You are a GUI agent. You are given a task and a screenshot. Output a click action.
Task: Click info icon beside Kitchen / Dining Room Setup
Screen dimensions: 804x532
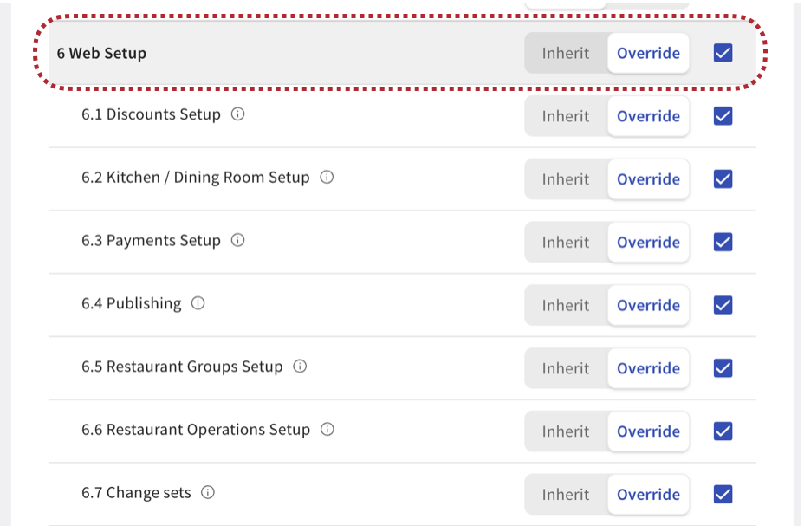(x=327, y=178)
